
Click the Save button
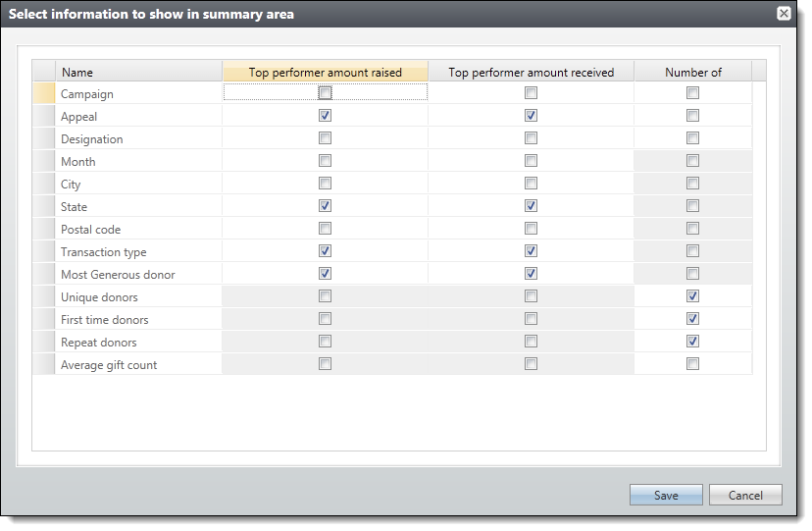click(x=666, y=496)
